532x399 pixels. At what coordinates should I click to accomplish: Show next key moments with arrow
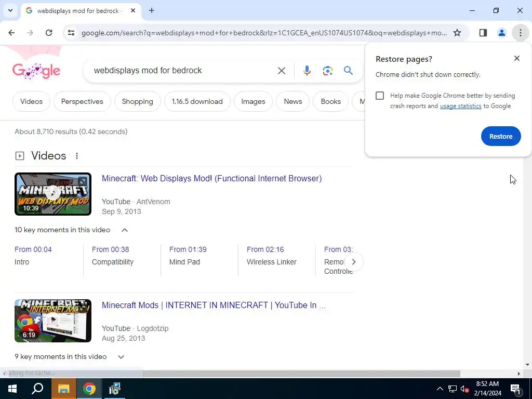tap(353, 262)
